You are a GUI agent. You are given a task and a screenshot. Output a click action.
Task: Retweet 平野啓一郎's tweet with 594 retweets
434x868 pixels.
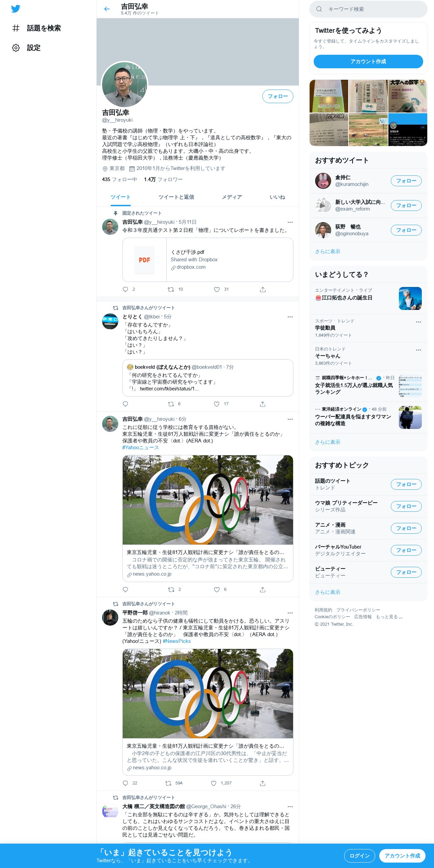click(168, 783)
